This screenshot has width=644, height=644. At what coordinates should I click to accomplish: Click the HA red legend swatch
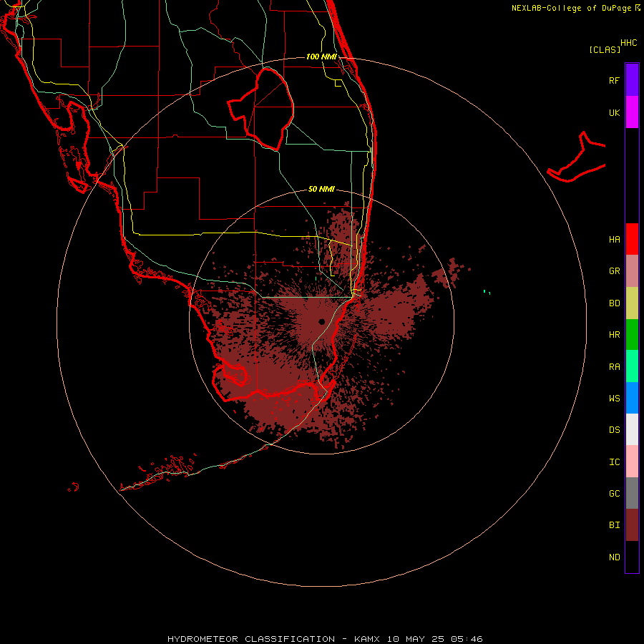click(x=632, y=239)
